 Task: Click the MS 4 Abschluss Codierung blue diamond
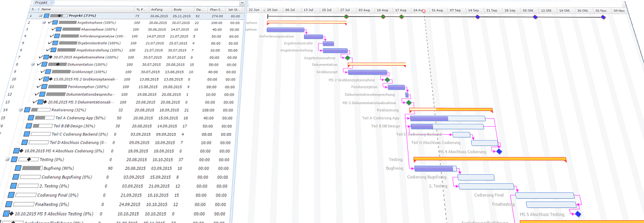pos(499,152)
